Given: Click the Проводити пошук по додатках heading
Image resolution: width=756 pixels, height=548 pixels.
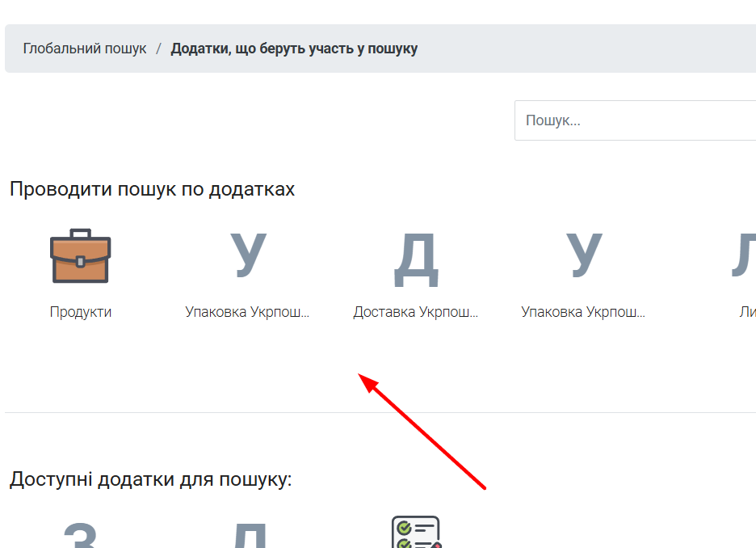Looking at the screenshot, I should [x=153, y=189].
